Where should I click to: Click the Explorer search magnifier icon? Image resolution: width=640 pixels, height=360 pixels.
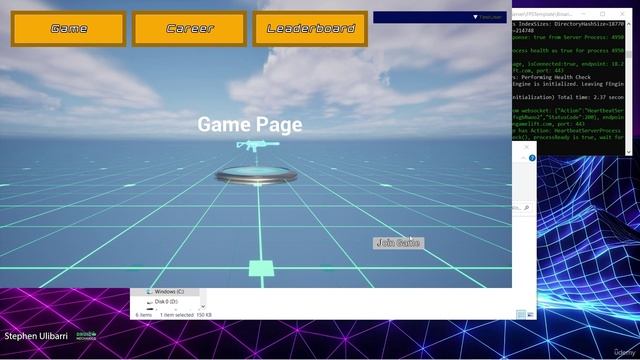tap(527, 208)
